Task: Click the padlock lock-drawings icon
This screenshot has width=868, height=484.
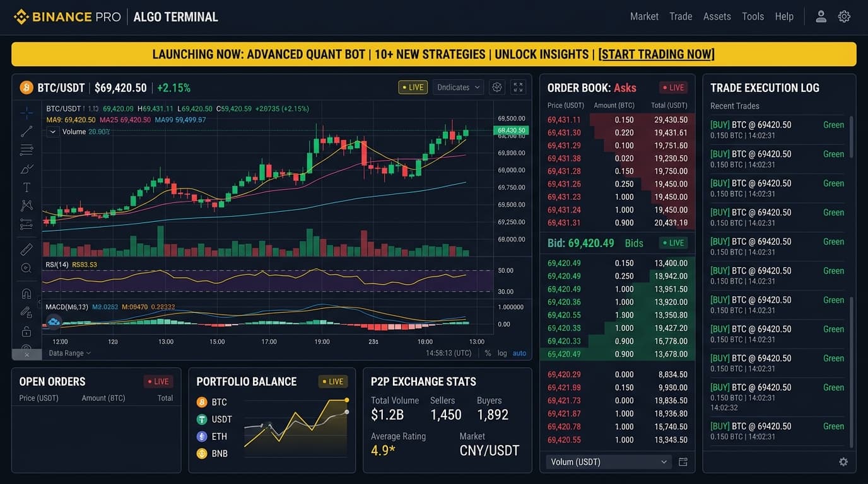Action: tap(26, 331)
